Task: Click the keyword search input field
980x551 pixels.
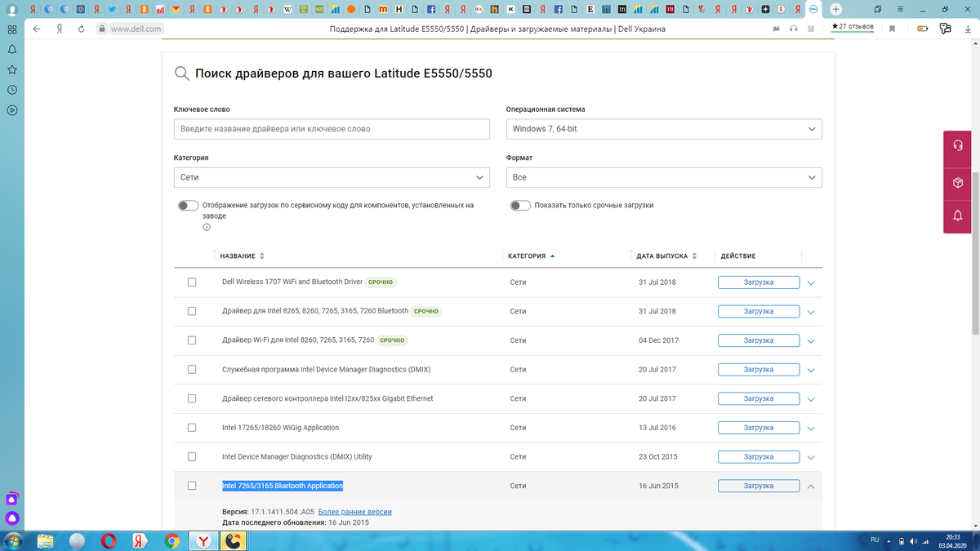Action: [332, 129]
